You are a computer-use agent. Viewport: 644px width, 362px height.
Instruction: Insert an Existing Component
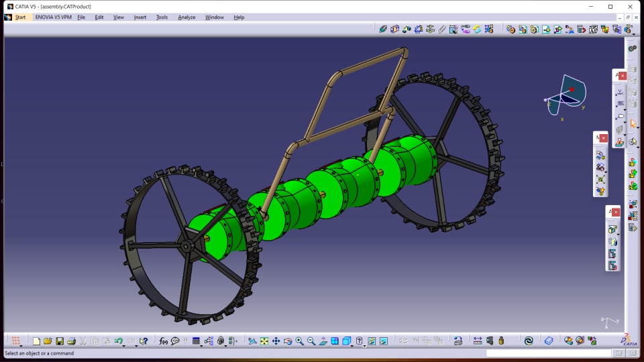pos(546,29)
